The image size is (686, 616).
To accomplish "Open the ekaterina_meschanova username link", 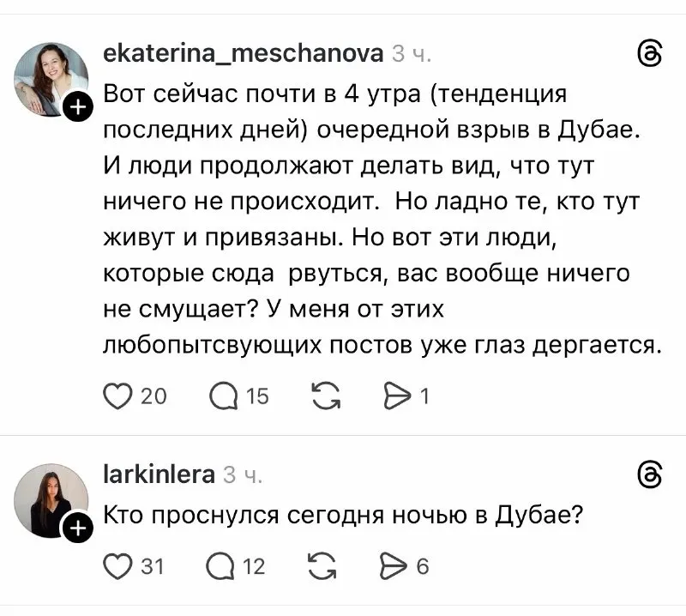I will [243, 54].
